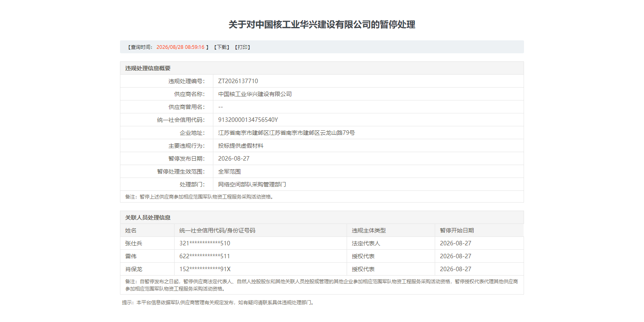Select the query time 2026/08/28 08:59:16

[x=181, y=47]
